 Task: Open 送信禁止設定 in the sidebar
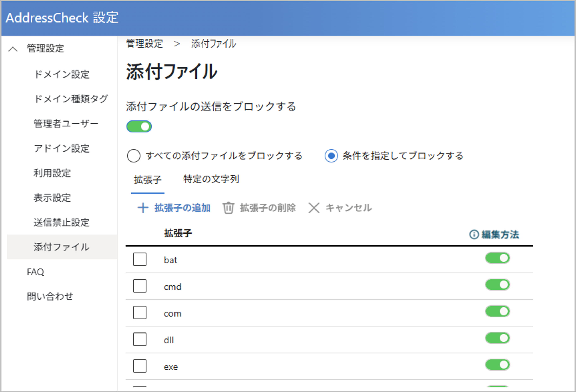tap(61, 222)
